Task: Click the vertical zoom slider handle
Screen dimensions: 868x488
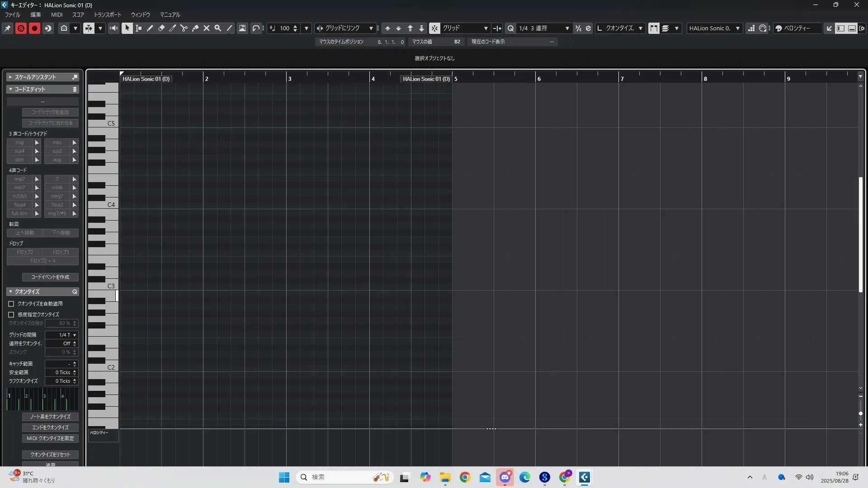Action: (861, 413)
